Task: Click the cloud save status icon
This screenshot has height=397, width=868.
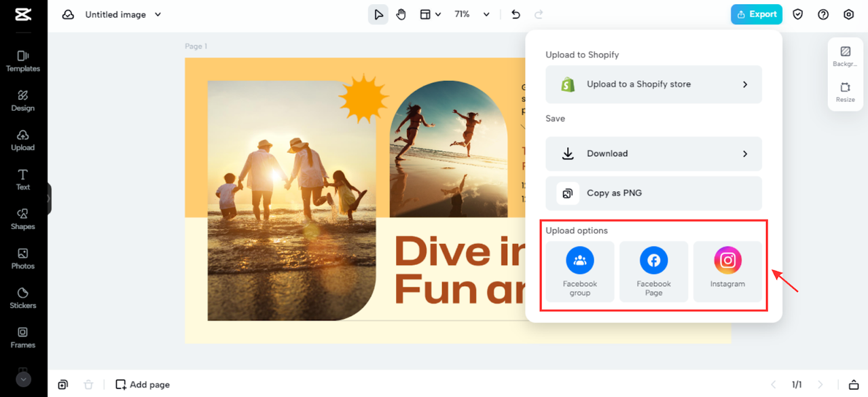Action: [68, 14]
